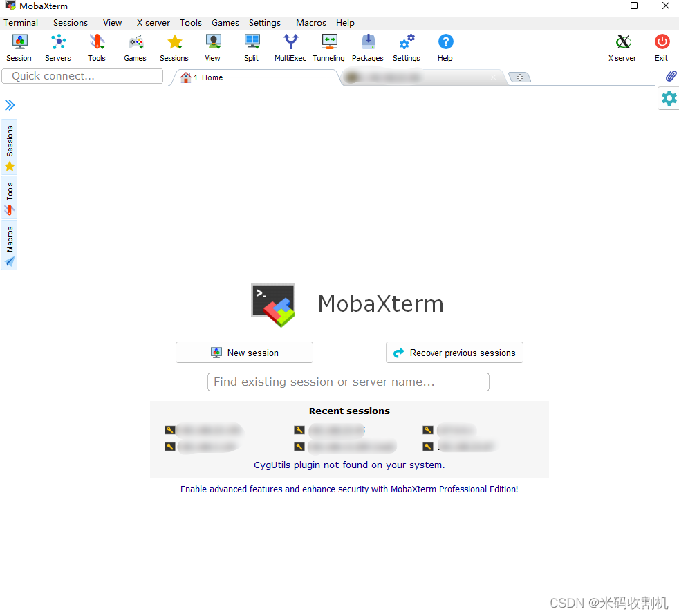Expand the left sidebar with the double arrows
Viewport: 679px width, 616px height.
tap(9, 105)
